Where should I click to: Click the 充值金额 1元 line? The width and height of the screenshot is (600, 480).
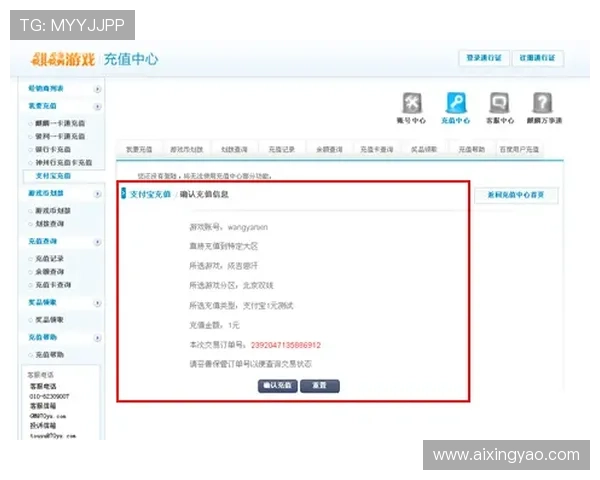pyautogui.click(x=214, y=325)
